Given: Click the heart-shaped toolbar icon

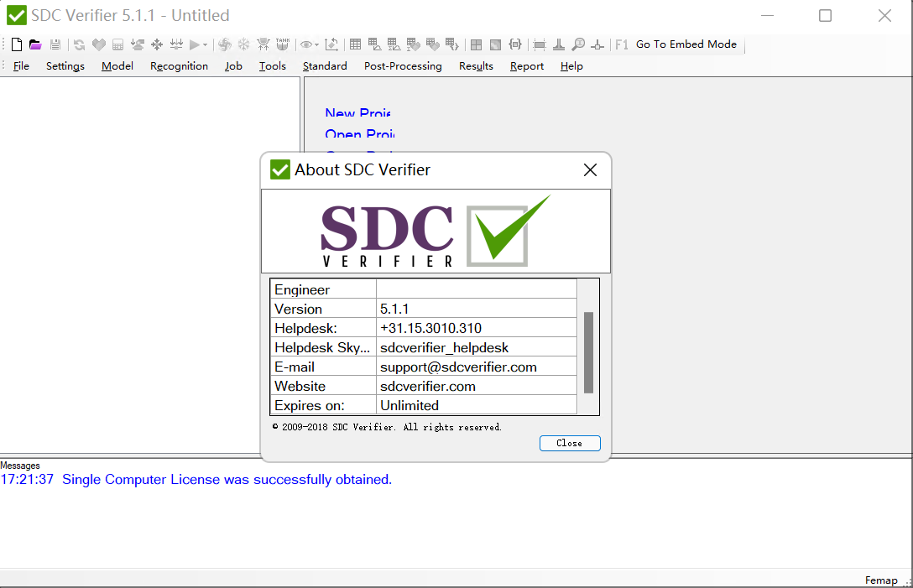Looking at the screenshot, I should [99, 44].
